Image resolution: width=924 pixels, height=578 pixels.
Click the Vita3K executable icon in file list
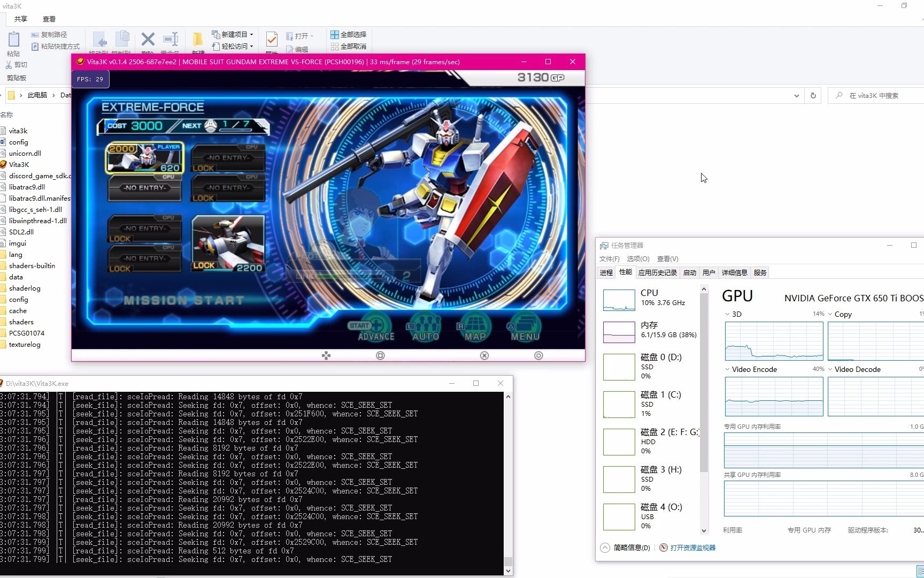coord(3,164)
